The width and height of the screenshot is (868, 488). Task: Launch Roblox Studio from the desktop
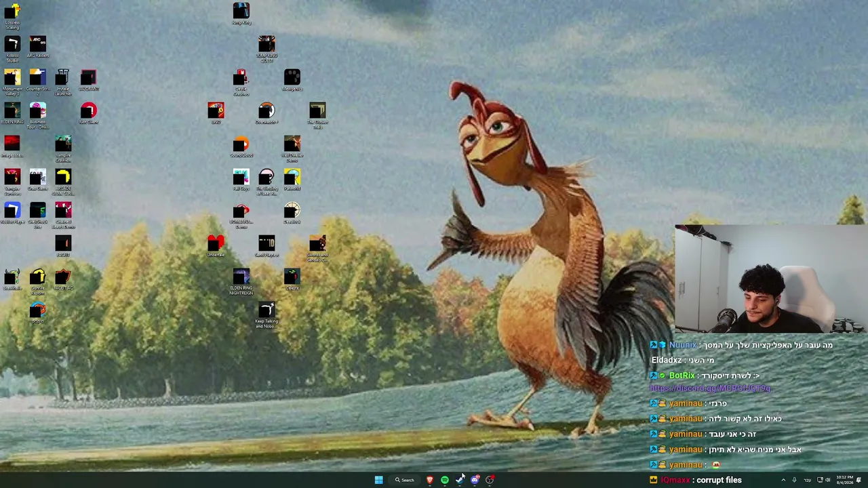12,49
